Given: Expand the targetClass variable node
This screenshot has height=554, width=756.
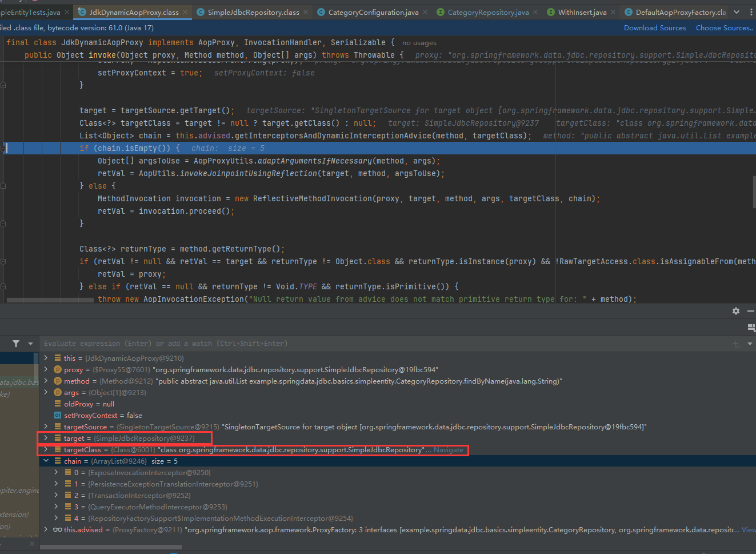Looking at the screenshot, I should 46,449.
